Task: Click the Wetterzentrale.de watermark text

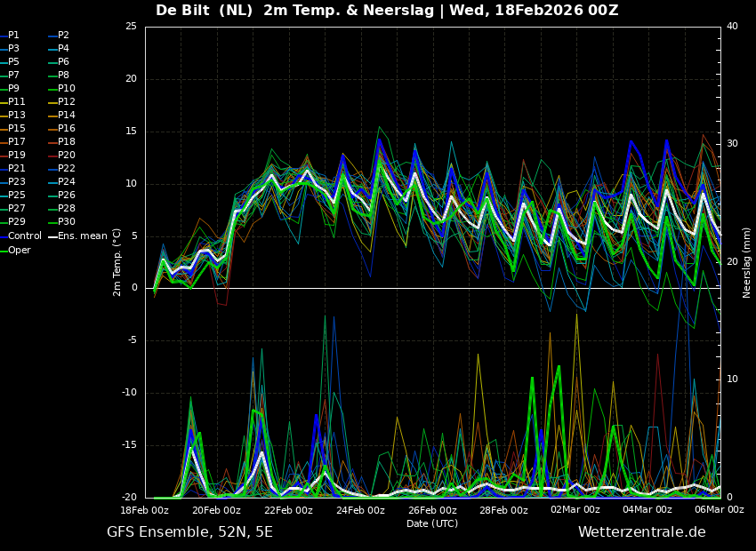Action: 641,532
